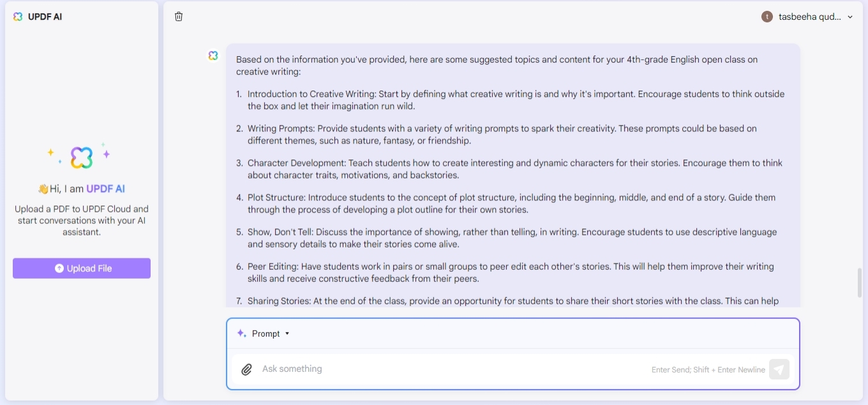The width and height of the screenshot is (868, 405).
Task: Open the chevron next to the username
Action: point(849,17)
